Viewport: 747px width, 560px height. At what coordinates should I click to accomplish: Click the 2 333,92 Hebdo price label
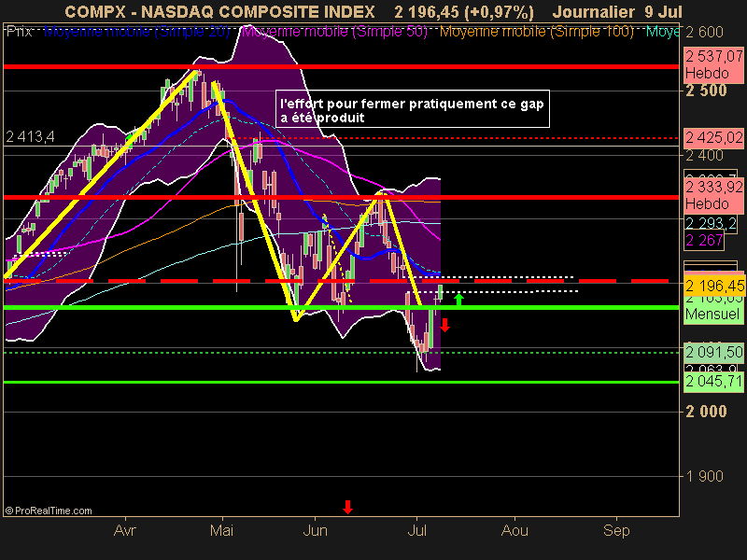click(713, 195)
